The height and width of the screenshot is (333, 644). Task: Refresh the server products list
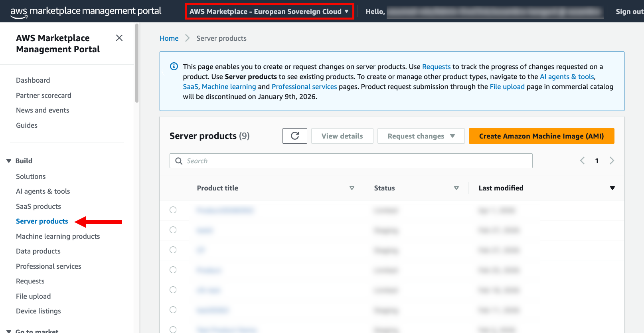click(x=295, y=136)
